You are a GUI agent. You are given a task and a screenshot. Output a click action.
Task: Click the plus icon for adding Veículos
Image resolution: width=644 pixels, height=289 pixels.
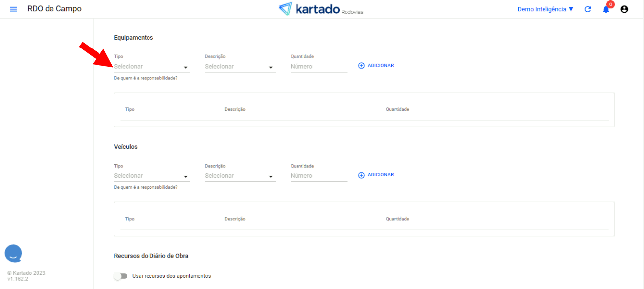361,175
